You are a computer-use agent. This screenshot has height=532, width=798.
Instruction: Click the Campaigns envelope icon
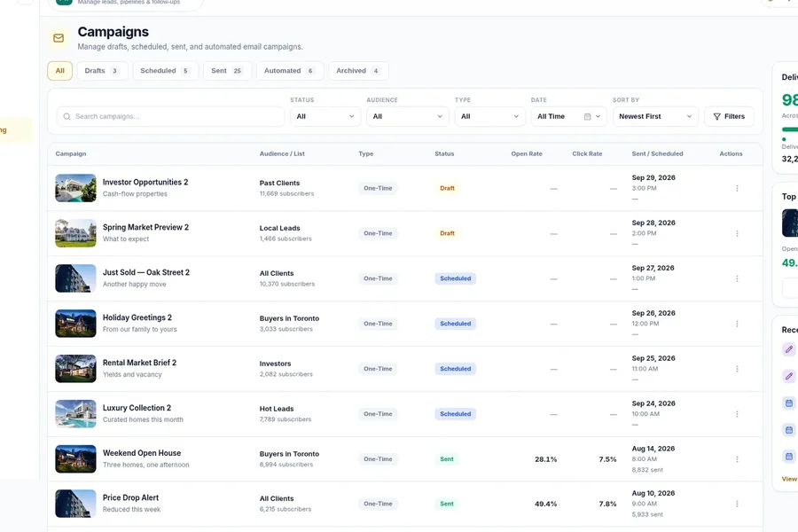pyautogui.click(x=59, y=38)
